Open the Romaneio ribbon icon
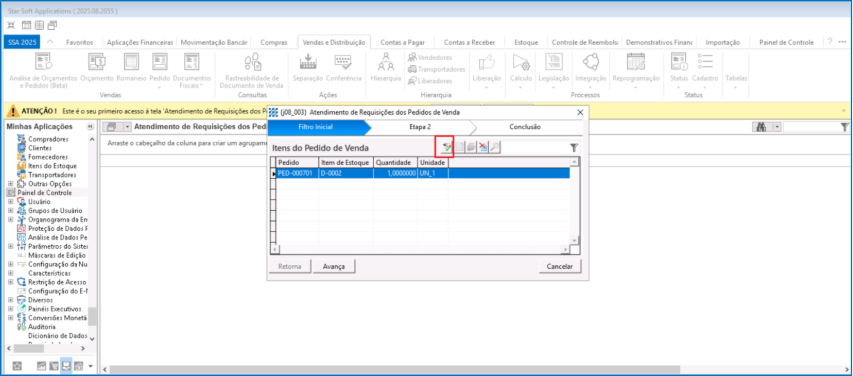 click(132, 66)
